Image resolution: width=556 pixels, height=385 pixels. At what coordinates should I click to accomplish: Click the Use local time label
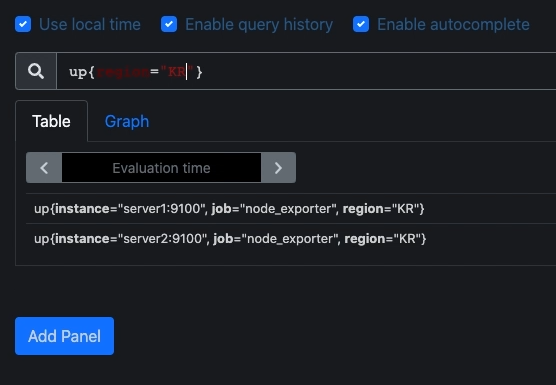(90, 24)
